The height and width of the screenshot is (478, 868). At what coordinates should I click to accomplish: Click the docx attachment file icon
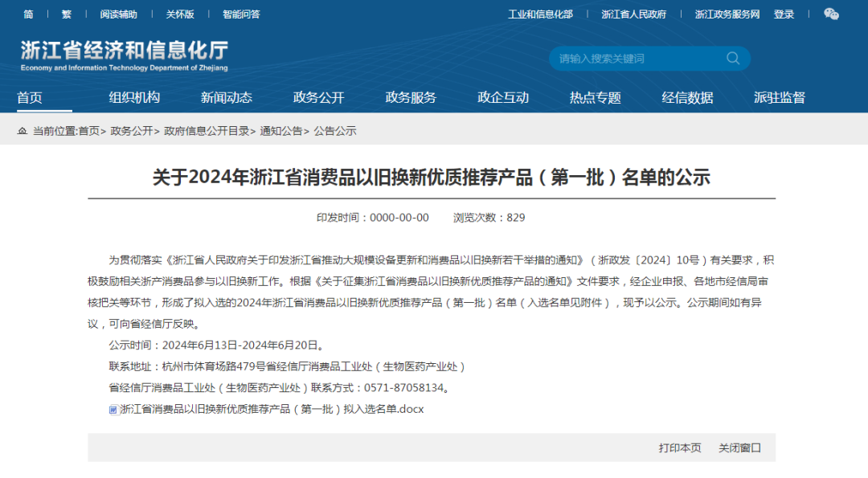click(x=113, y=409)
